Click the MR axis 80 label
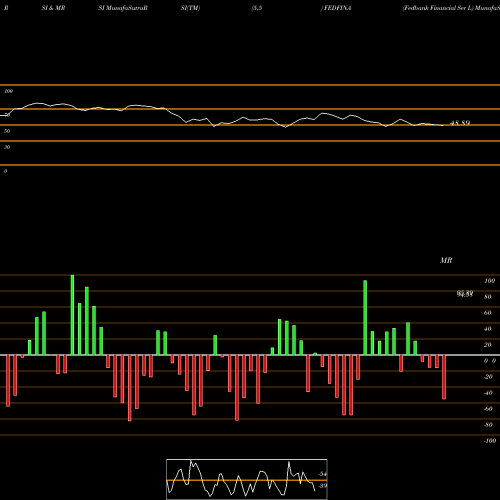The height and width of the screenshot is (500, 500). pos(488,297)
